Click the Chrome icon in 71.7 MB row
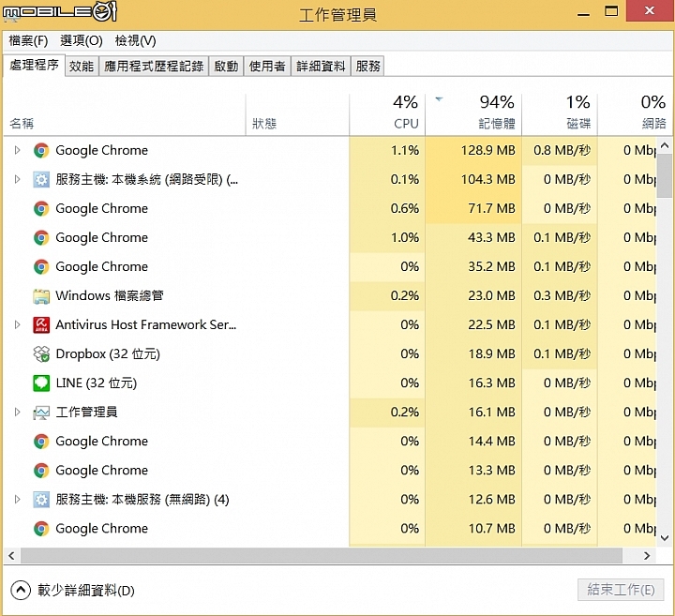675x616 pixels. coord(41,209)
